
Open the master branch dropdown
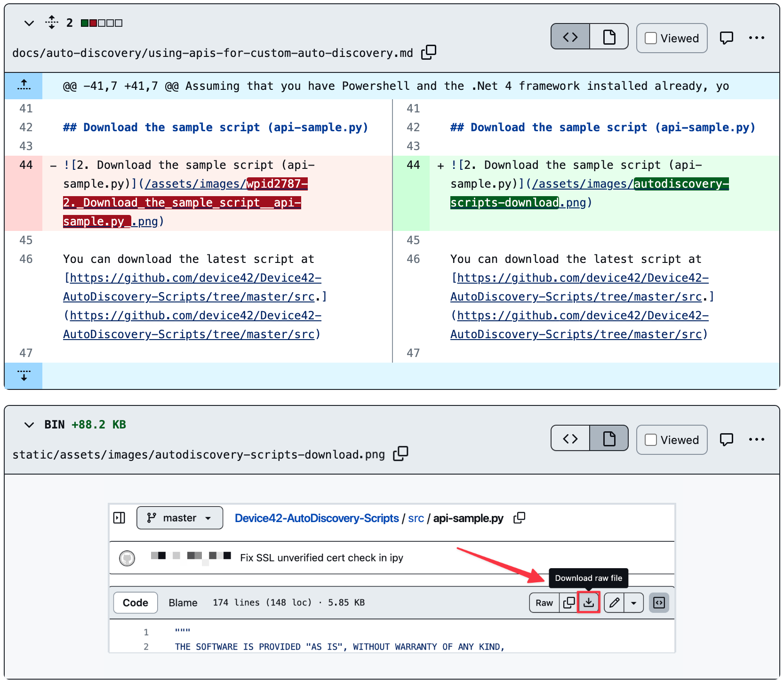pos(180,518)
